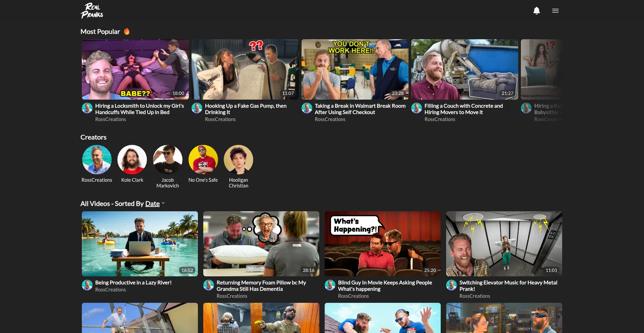Visit Hooligan Christian creator avatar
This screenshot has width=644, height=333.
(x=238, y=160)
